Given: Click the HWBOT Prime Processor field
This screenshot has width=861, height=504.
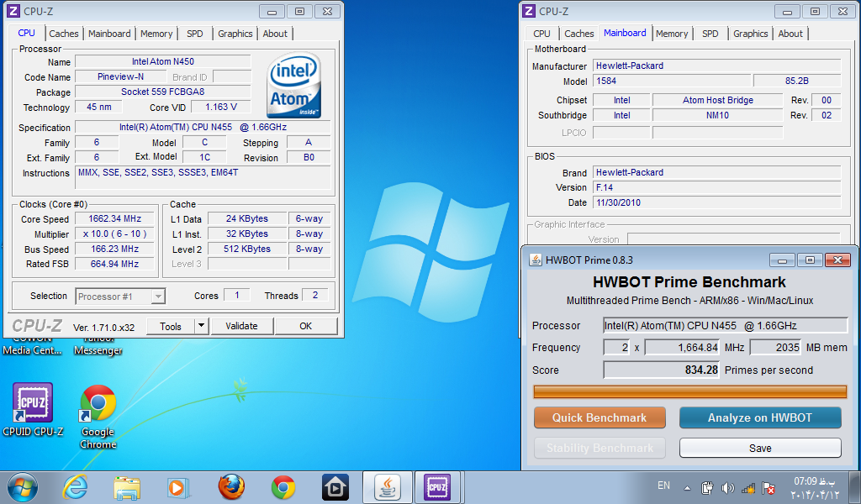Looking at the screenshot, I should (726, 325).
